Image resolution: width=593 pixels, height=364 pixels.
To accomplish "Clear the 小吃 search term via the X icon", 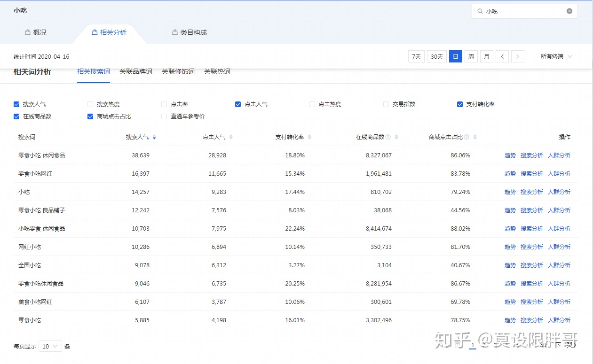I will point(569,11).
